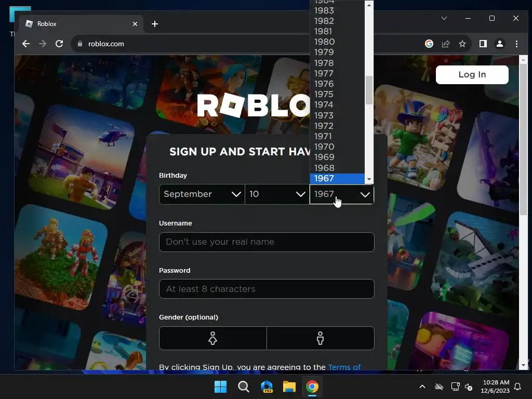Click the padlock site info icon
Image resolution: width=532 pixels, height=399 pixels.
(x=80, y=44)
